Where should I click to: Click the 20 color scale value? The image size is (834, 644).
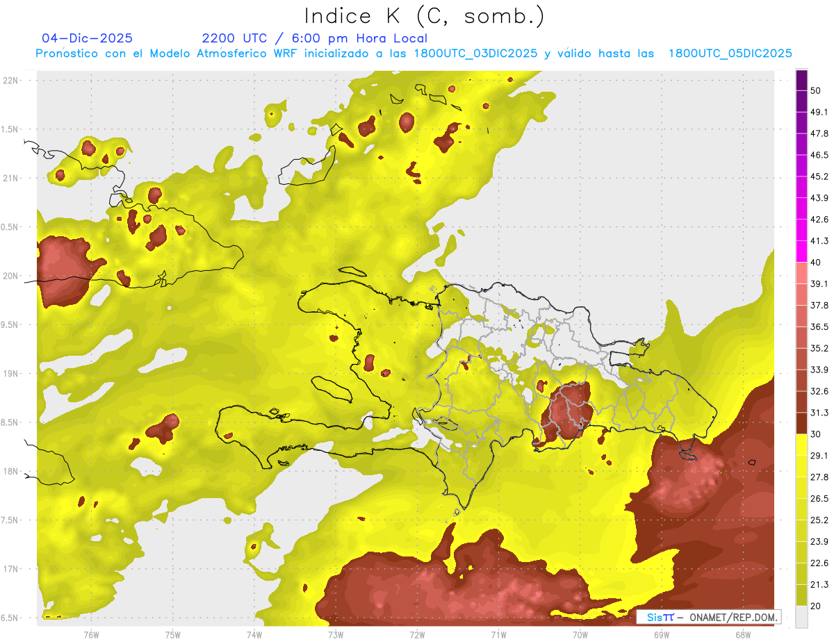click(816, 606)
